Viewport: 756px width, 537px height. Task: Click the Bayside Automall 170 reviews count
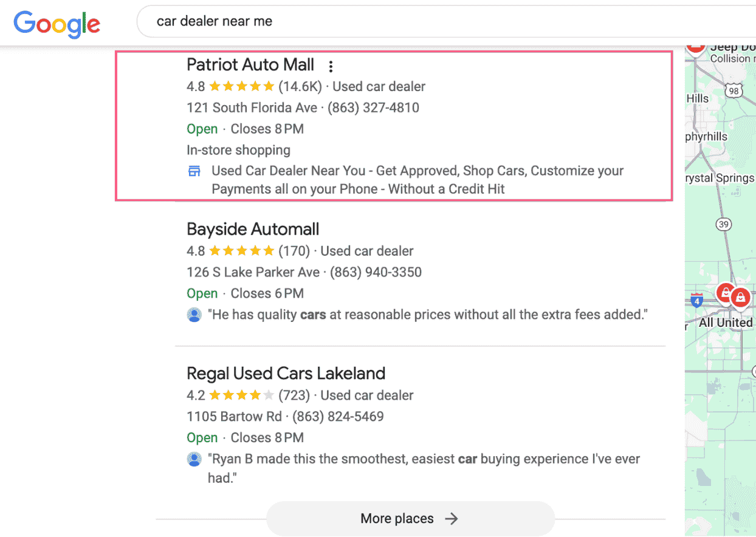pos(294,251)
